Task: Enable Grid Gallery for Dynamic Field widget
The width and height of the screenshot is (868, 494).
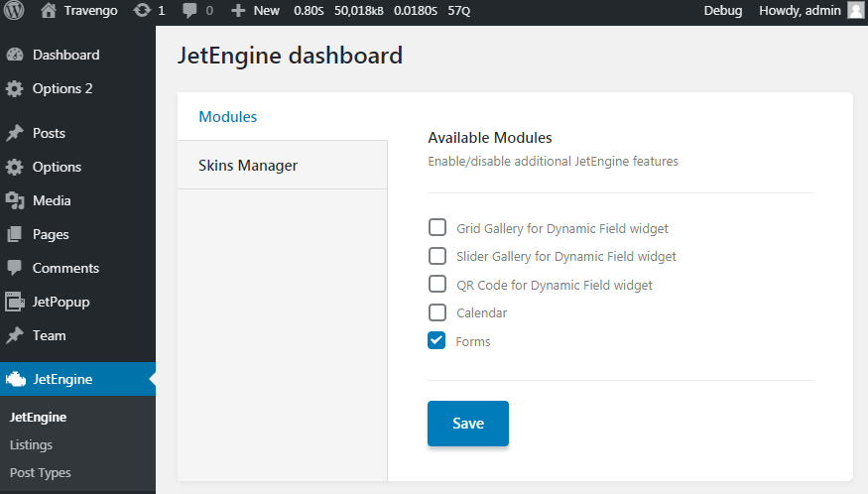Action: (437, 227)
